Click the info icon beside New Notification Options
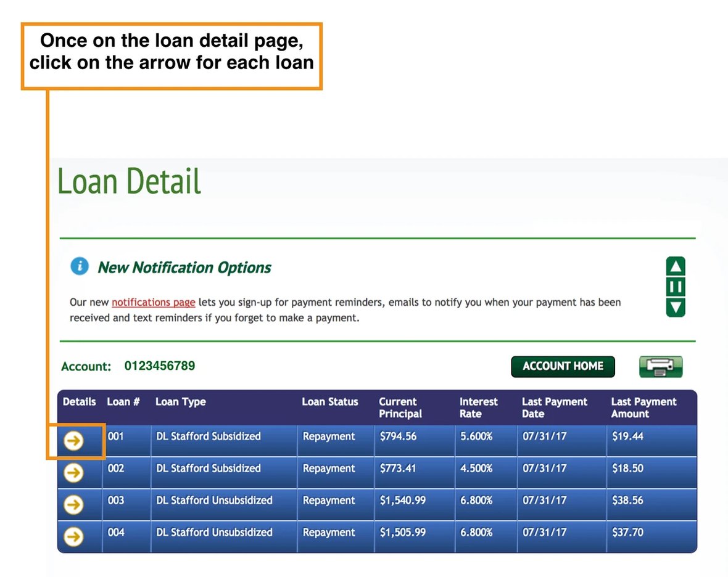The width and height of the screenshot is (728, 577). coord(79,266)
